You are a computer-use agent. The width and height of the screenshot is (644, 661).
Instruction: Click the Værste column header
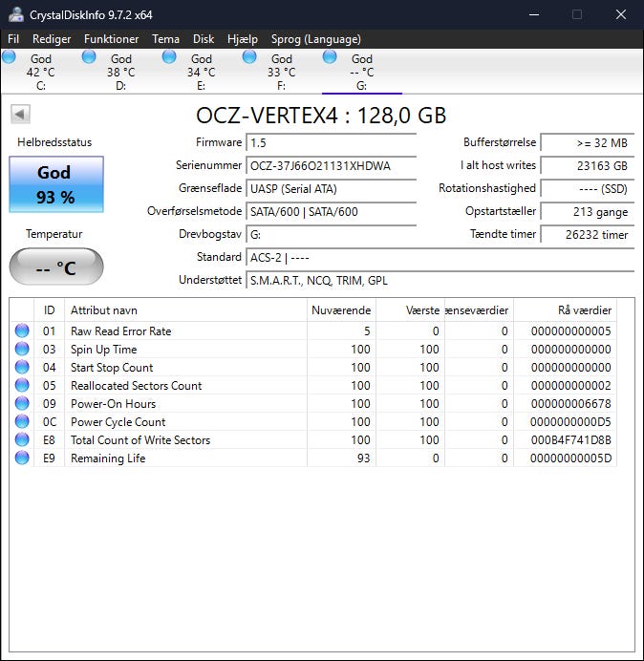pyautogui.click(x=410, y=310)
